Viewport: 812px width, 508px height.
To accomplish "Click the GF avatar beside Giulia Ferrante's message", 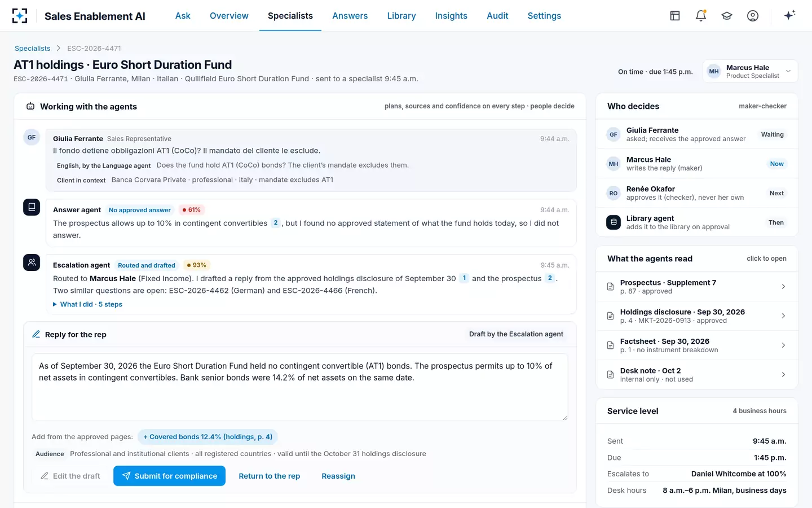I will pyautogui.click(x=32, y=137).
